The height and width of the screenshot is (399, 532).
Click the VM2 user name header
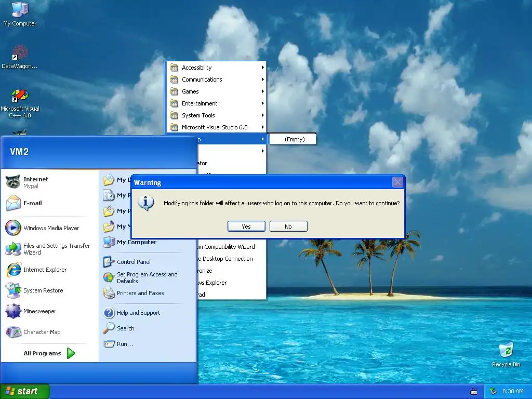click(19, 152)
